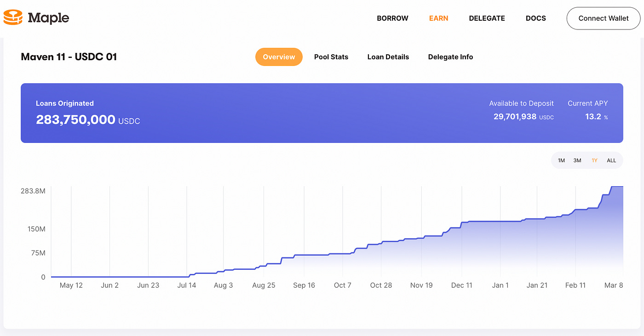This screenshot has width=644, height=336.
Task: Click the 283.8M y-axis label
Action: 33,190
